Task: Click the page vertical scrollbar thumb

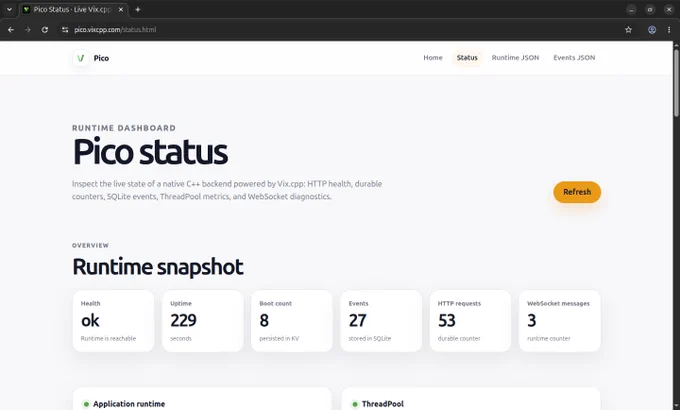Action: click(x=676, y=82)
